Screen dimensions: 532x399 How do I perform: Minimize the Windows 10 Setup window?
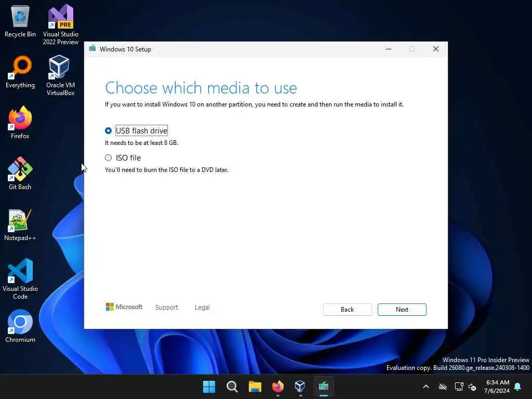coord(389,49)
